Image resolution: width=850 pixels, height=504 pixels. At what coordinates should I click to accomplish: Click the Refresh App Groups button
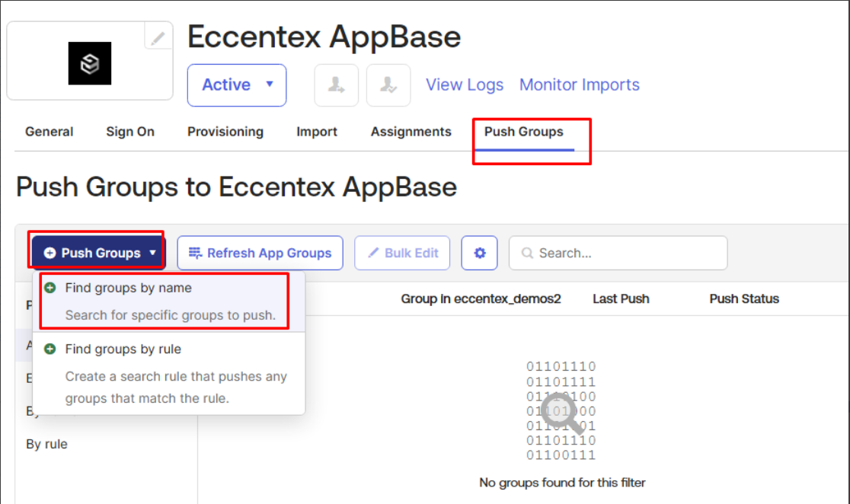(260, 253)
